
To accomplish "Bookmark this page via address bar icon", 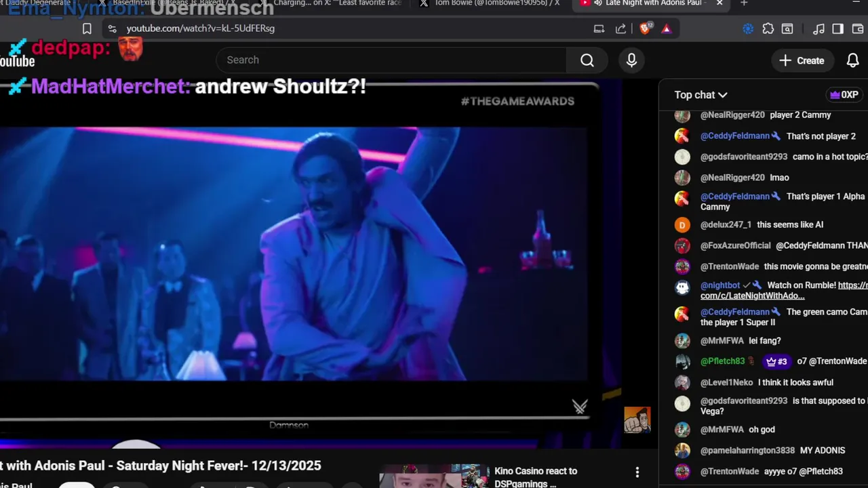I will pyautogui.click(x=87, y=28).
